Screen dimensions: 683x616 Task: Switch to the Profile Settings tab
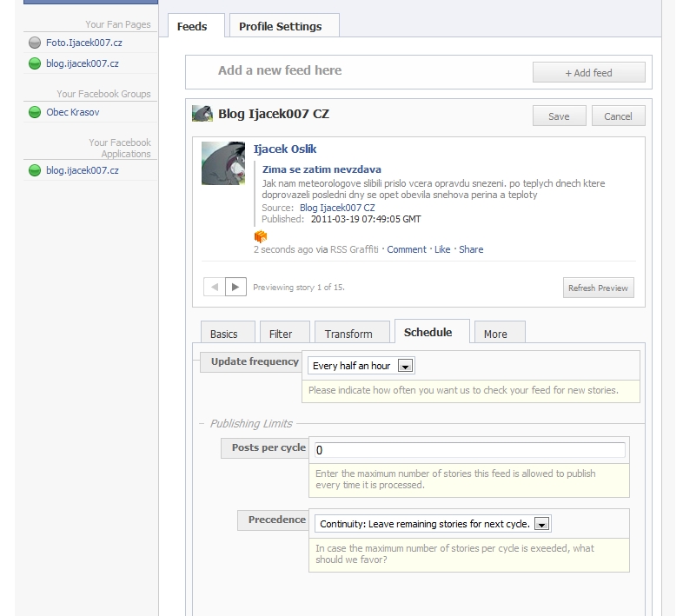280,26
